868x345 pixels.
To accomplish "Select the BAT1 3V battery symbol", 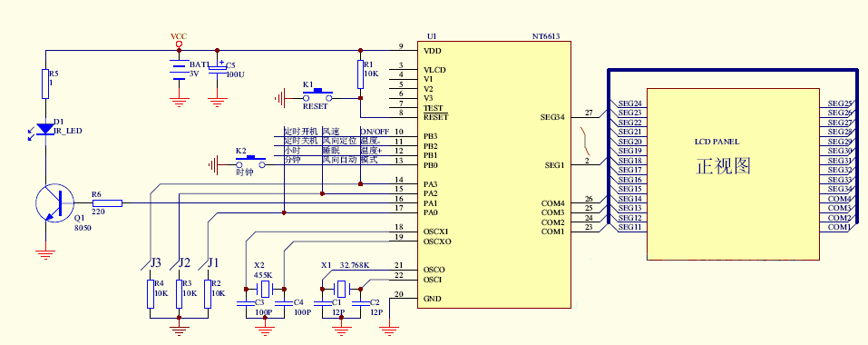I will (x=179, y=70).
